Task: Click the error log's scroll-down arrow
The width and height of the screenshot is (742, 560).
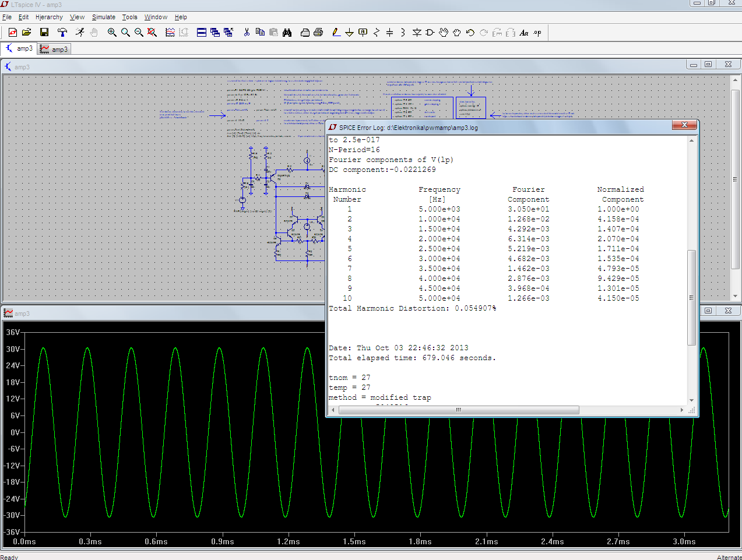Action: pyautogui.click(x=692, y=400)
